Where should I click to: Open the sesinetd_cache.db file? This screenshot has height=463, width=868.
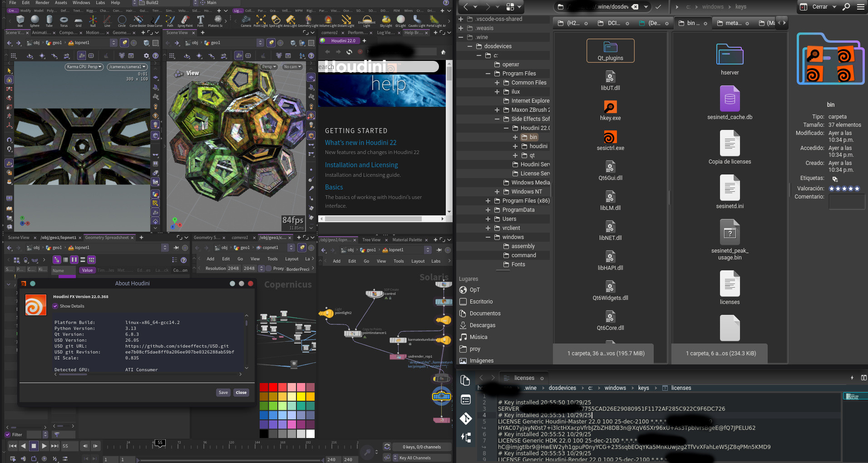tap(730, 103)
